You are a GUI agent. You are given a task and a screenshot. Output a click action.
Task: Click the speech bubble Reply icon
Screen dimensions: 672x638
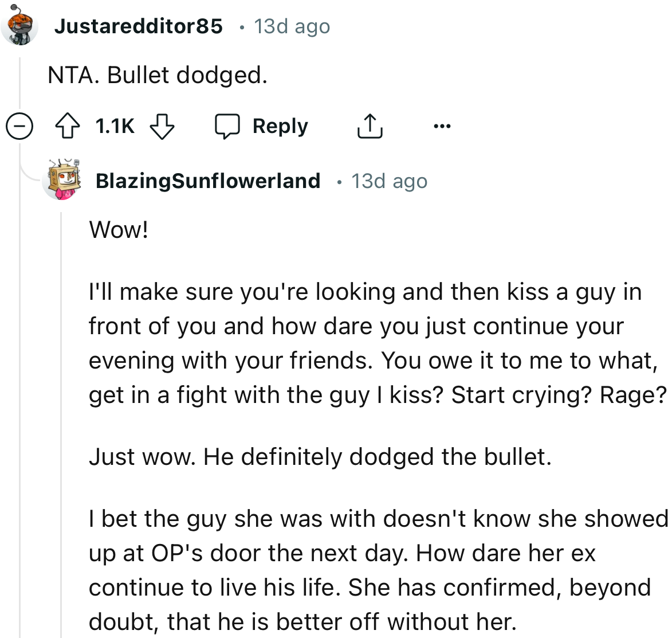[x=229, y=126]
